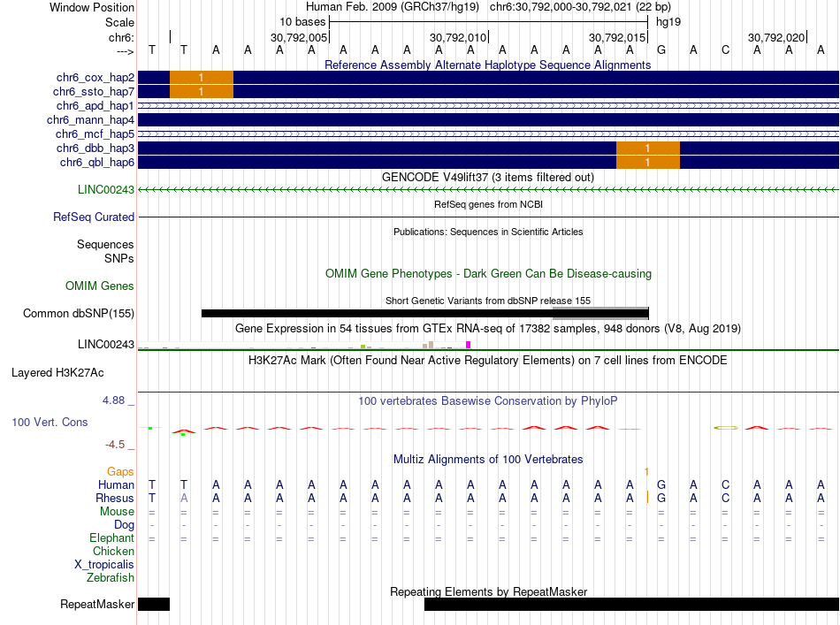Click the Elephant alignment row label
The image size is (840, 625).
[x=112, y=537]
